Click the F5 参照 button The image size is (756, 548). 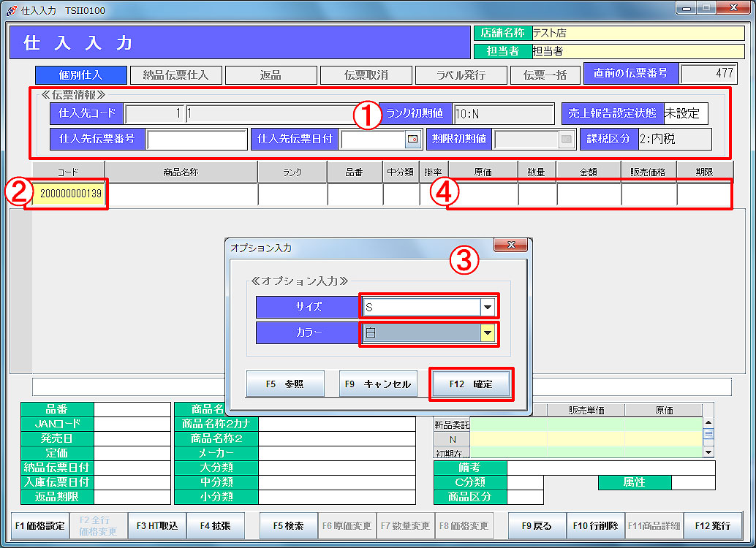284,384
